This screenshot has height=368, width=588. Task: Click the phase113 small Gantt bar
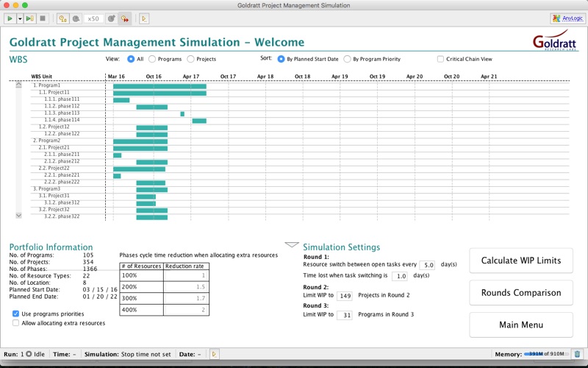click(182, 114)
